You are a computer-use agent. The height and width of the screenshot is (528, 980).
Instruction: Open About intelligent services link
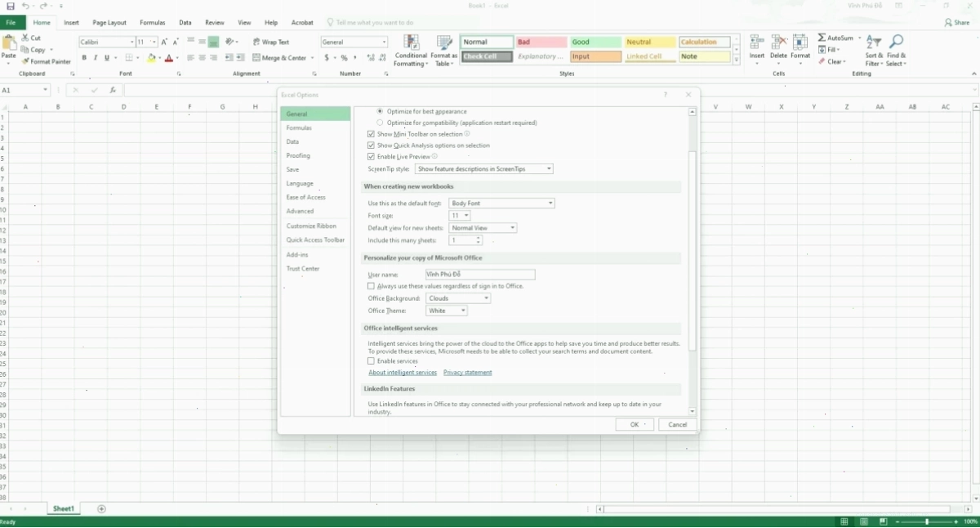403,373
